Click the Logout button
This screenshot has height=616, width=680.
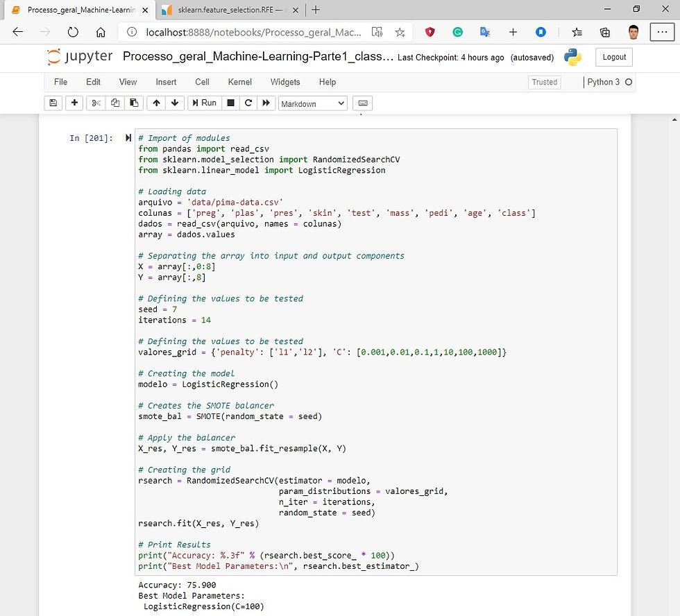point(614,57)
